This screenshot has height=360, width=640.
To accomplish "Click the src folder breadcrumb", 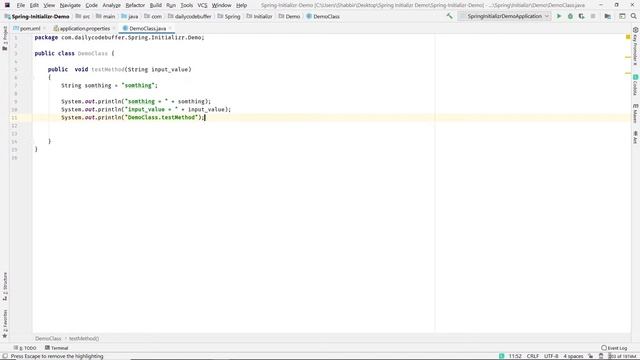I will tap(83, 17).
